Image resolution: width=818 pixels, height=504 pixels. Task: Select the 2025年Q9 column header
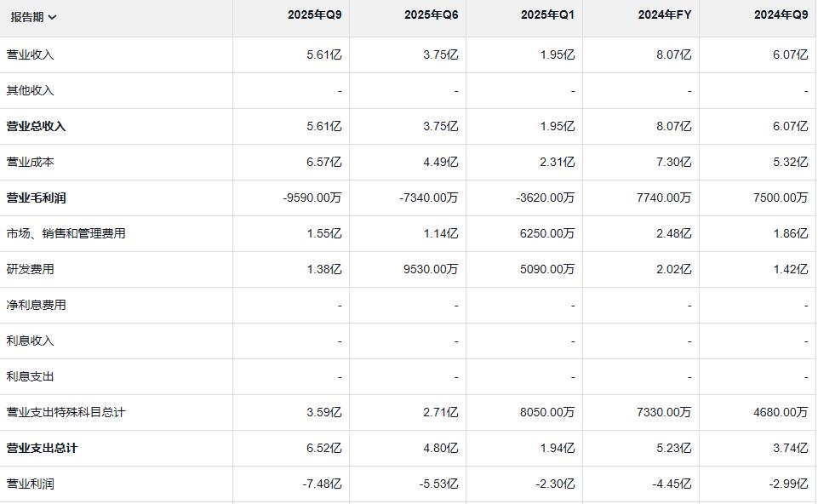click(315, 14)
